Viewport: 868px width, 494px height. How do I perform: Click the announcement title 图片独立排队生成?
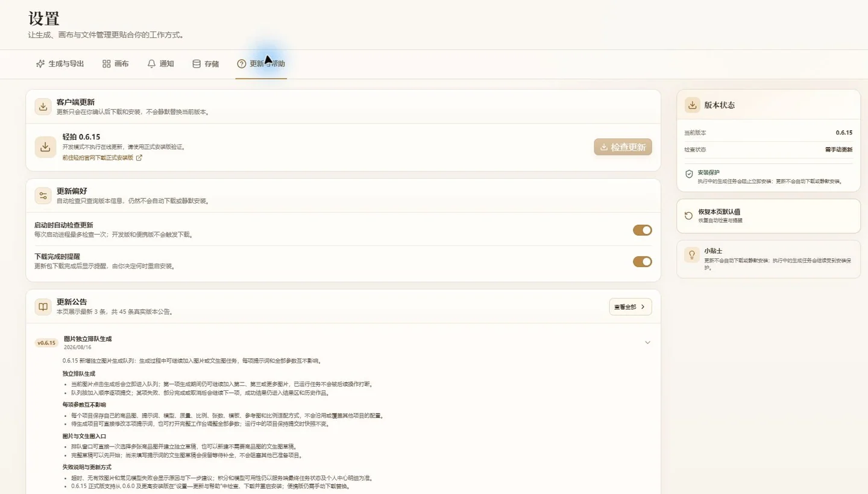(87, 339)
